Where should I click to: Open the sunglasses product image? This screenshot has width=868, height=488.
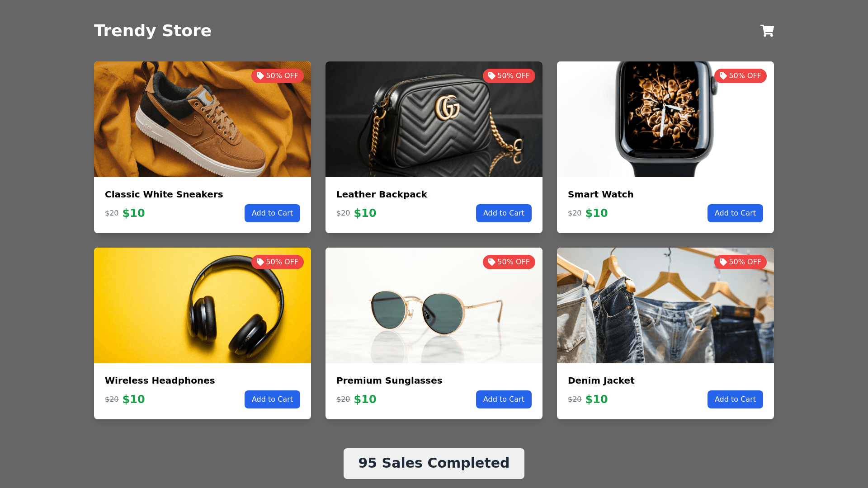(x=434, y=305)
